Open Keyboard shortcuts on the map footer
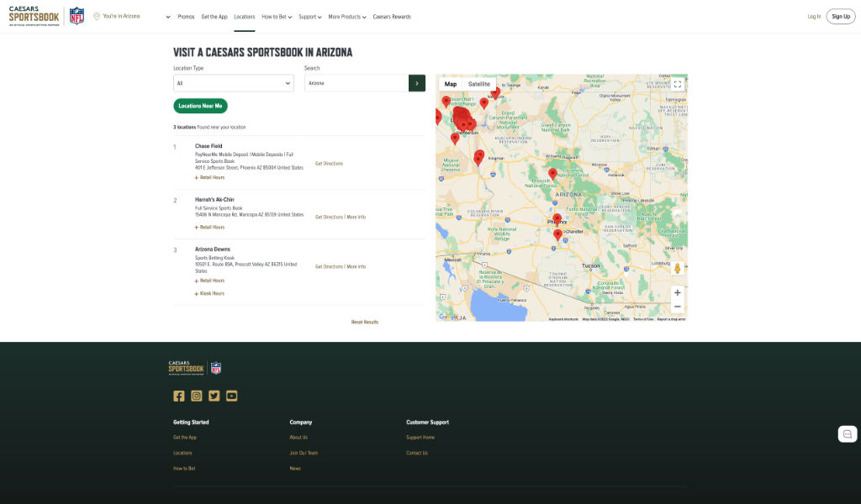The height and width of the screenshot is (504, 861). (563, 319)
